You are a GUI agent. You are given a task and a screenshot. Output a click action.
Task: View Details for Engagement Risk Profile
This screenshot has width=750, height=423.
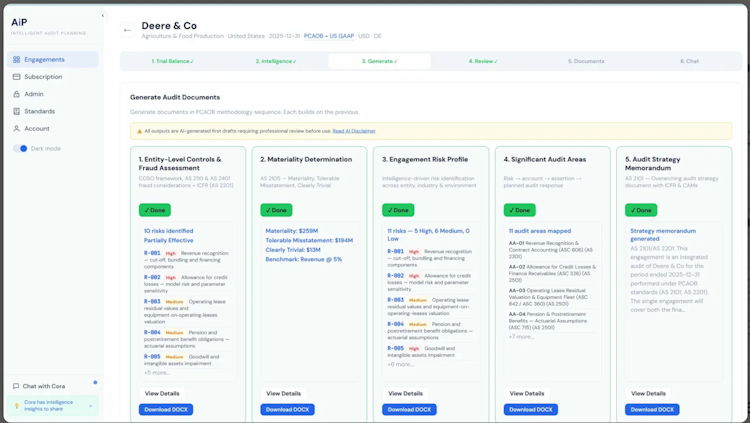click(x=405, y=393)
